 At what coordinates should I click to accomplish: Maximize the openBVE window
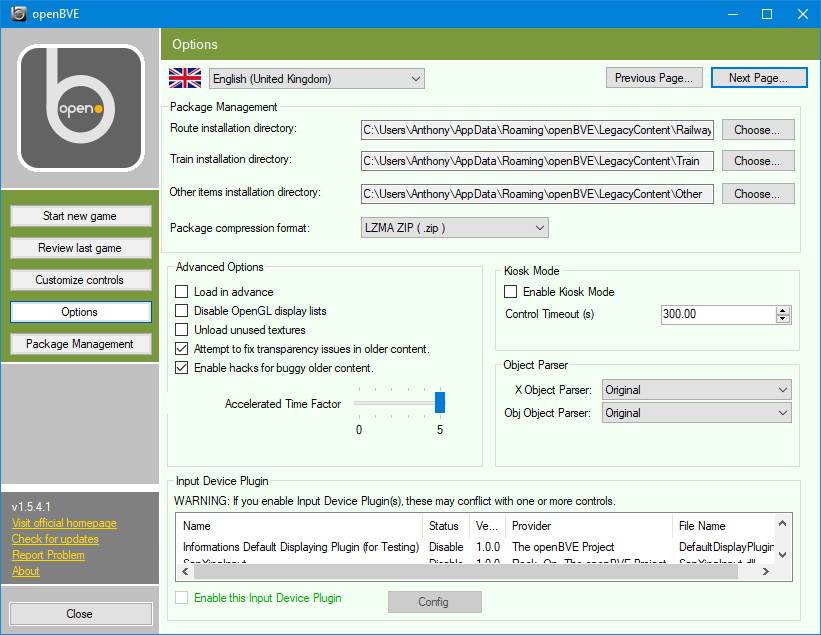767,14
